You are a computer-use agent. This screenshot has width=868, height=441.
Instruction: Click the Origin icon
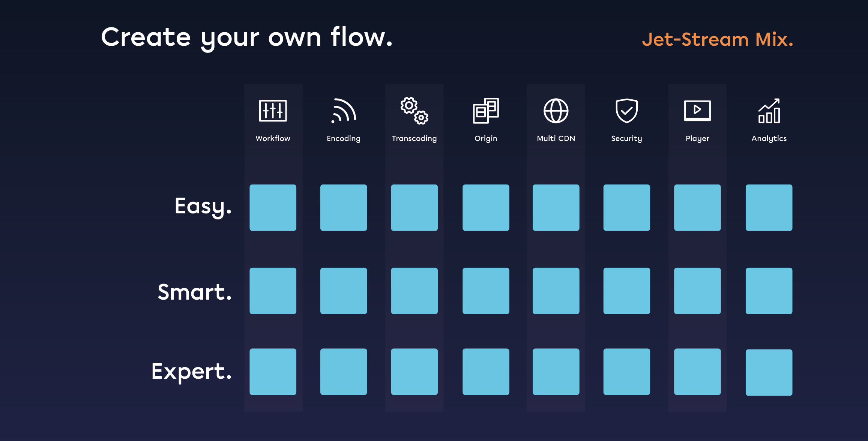pos(486,111)
